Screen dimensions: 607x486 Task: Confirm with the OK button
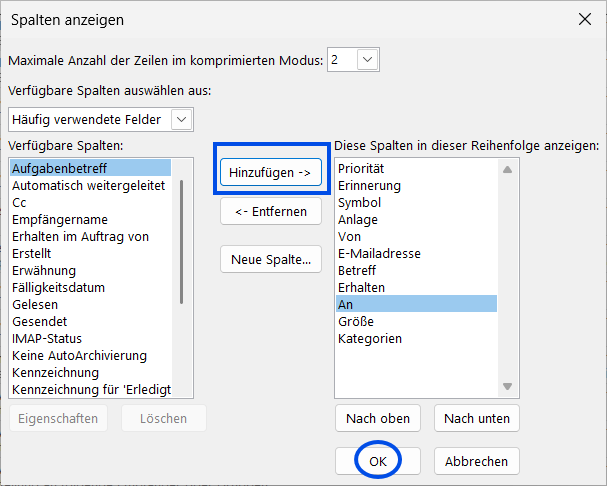pyautogui.click(x=377, y=461)
